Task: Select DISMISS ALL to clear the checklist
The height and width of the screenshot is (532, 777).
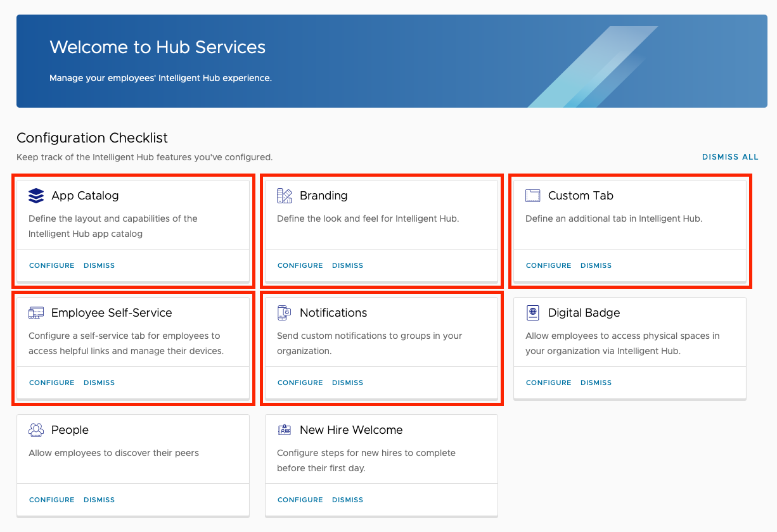Action: coord(730,156)
